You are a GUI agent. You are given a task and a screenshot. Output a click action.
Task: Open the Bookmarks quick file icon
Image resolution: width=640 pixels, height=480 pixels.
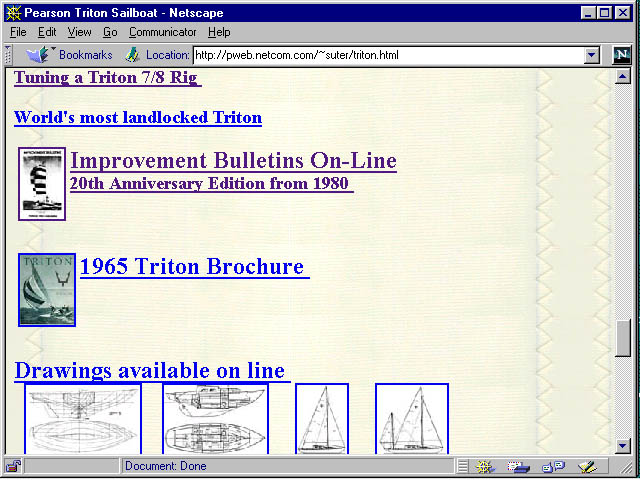pos(38,55)
